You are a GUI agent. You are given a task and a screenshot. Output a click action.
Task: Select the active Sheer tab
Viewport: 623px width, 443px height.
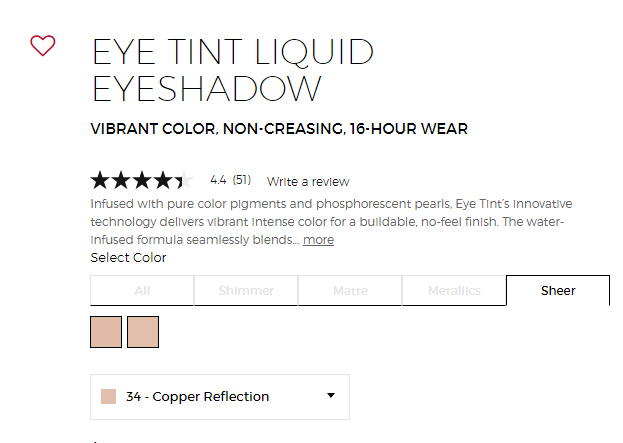click(558, 290)
